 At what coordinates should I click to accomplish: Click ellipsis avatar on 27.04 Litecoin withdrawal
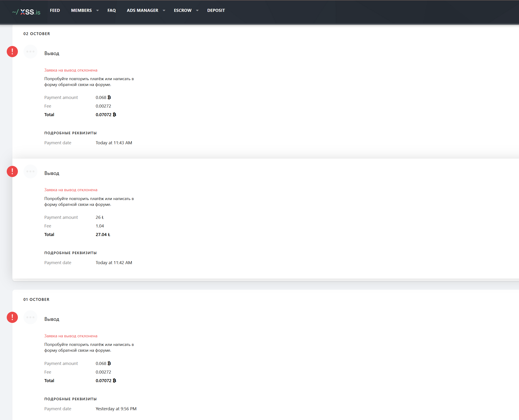tap(30, 171)
